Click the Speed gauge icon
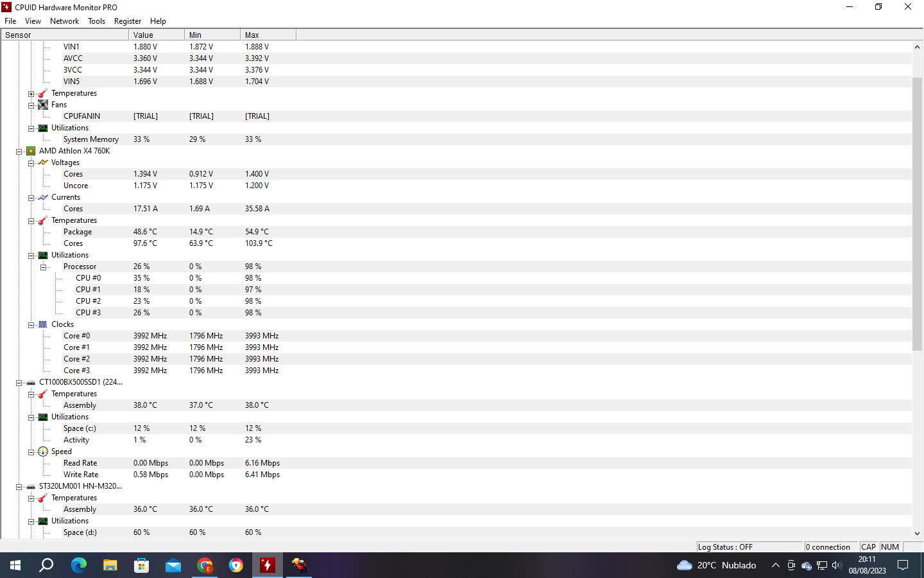 43,451
